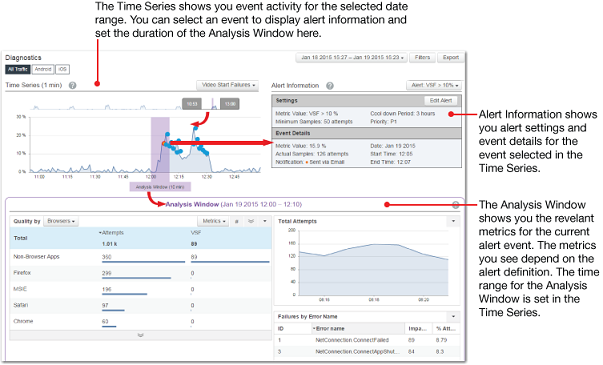
Task: Click the Export button
Action: 450,58
